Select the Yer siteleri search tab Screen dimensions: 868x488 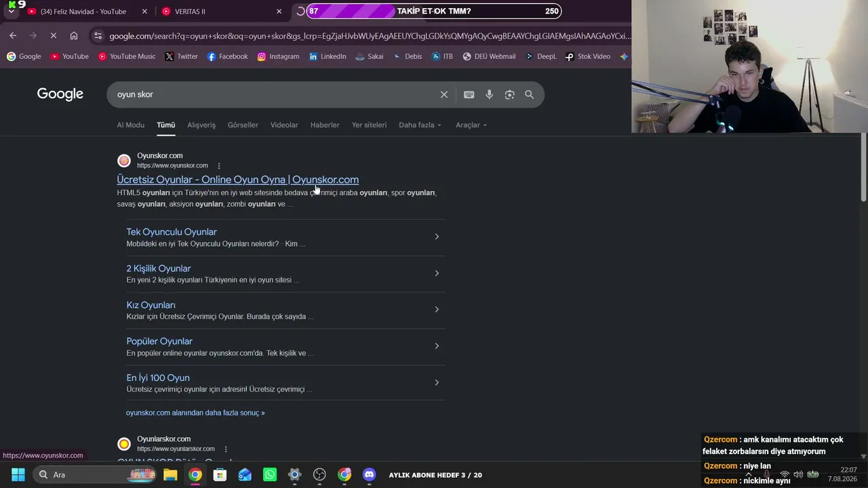pyautogui.click(x=369, y=125)
